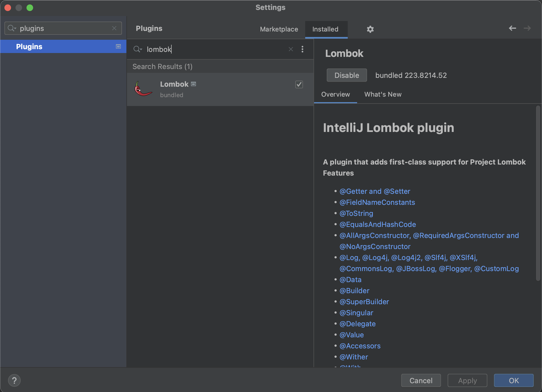This screenshot has height=392, width=542.
Task: Open plugin search history dropdown magnifier
Action: coord(137,49)
